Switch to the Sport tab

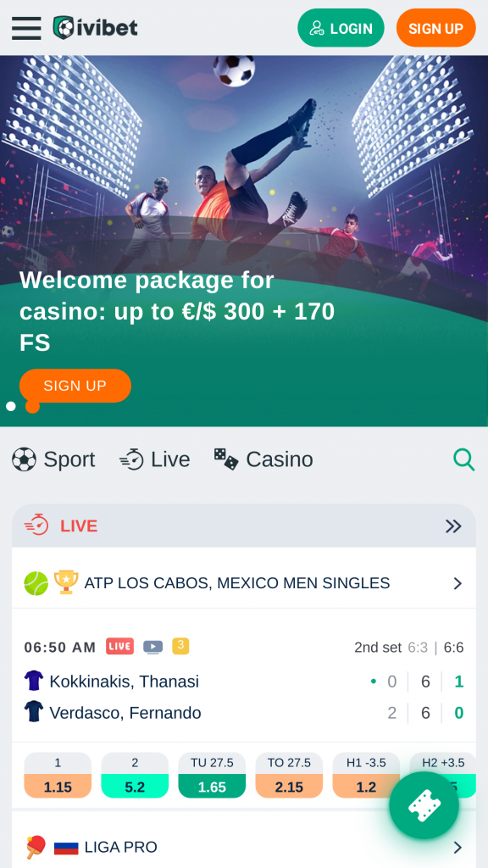pos(53,459)
